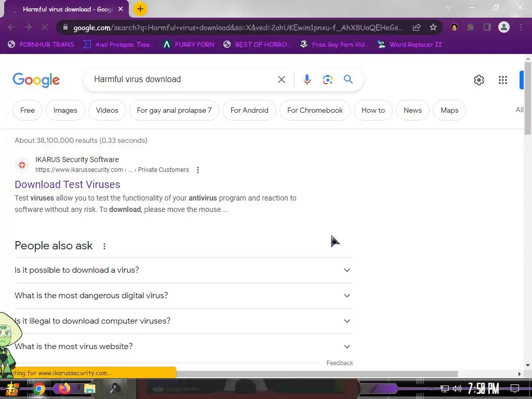Open a new browser tab
The width and height of the screenshot is (532, 399).
140,9
